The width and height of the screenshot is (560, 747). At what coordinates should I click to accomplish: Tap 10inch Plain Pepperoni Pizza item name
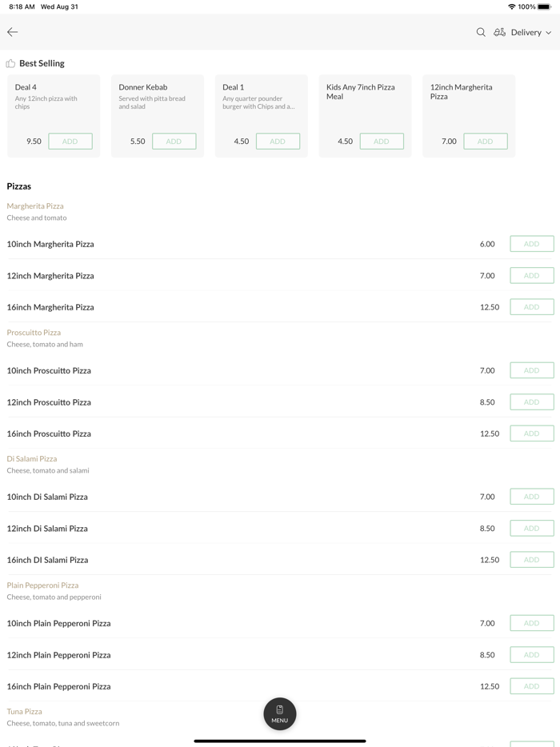(58, 623)
